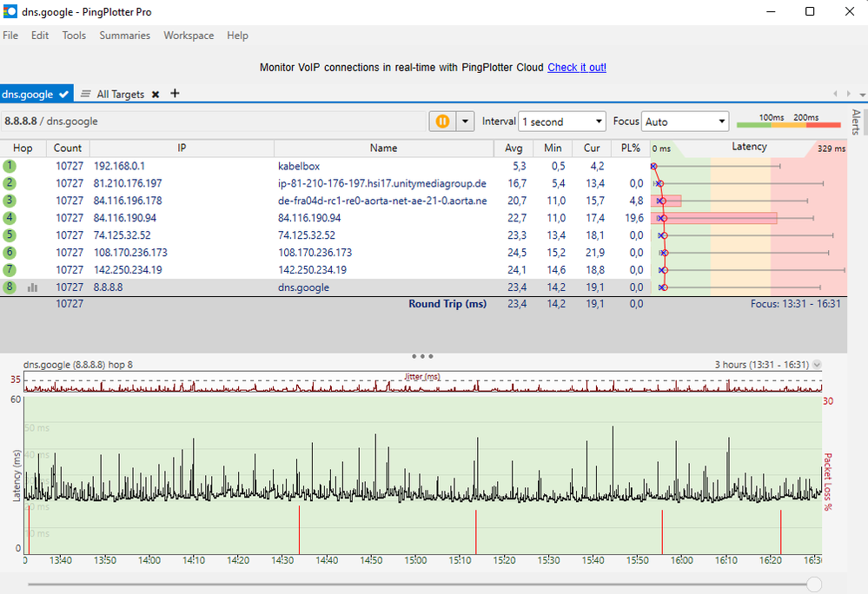Expand the arrow next to pause button

click(465, 122)
